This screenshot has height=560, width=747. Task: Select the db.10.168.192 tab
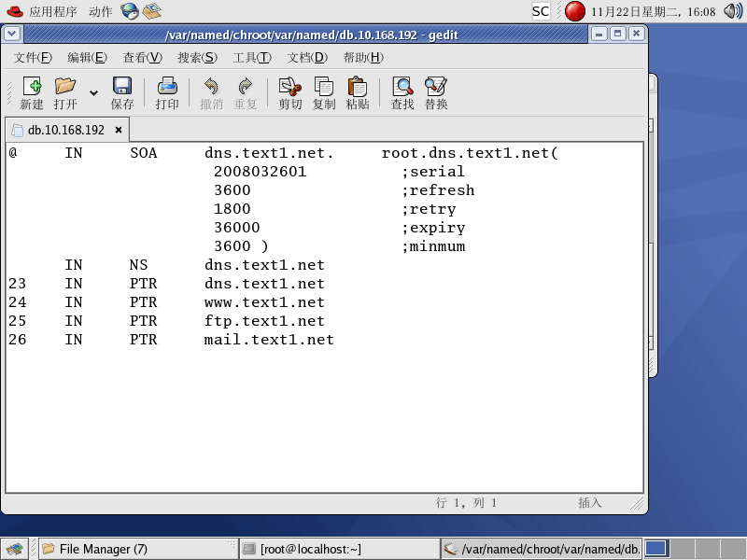tap(65, 130)
